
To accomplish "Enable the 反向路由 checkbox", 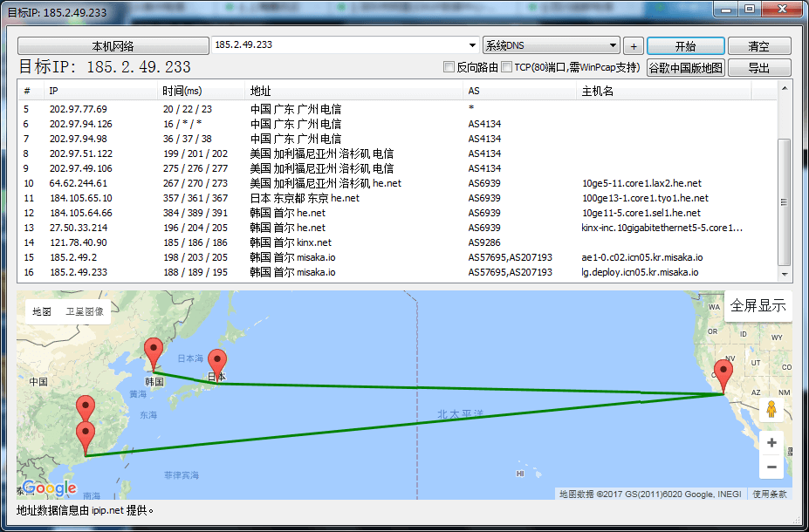I will [x=449, y=67].
